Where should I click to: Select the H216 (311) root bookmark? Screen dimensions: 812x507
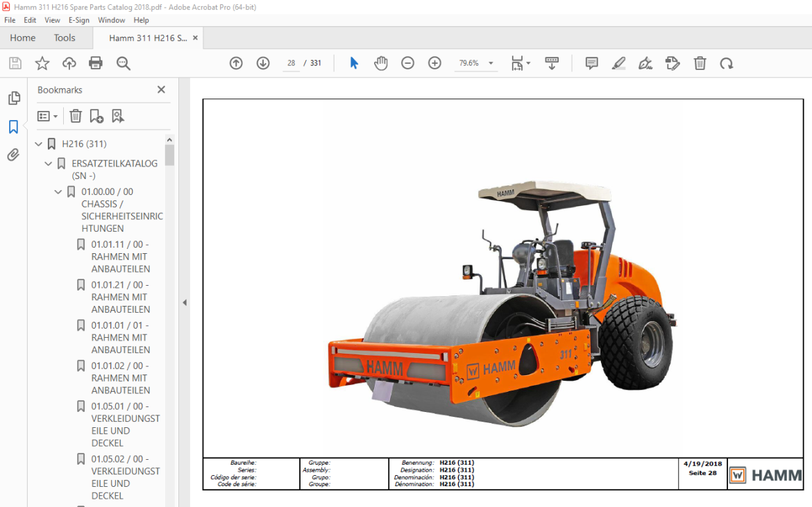coord(84,144)
